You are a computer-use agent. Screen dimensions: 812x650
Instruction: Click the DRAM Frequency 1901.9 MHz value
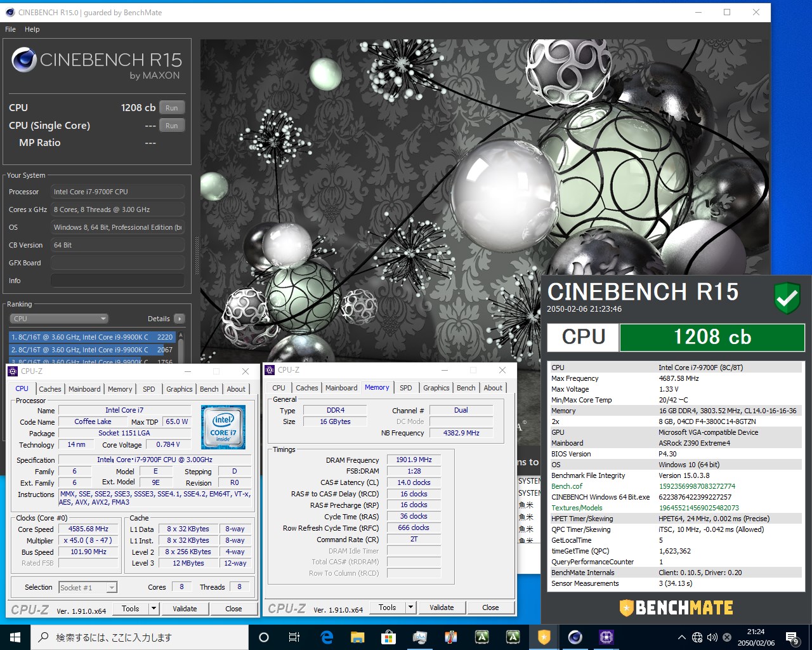coord(414,460)
